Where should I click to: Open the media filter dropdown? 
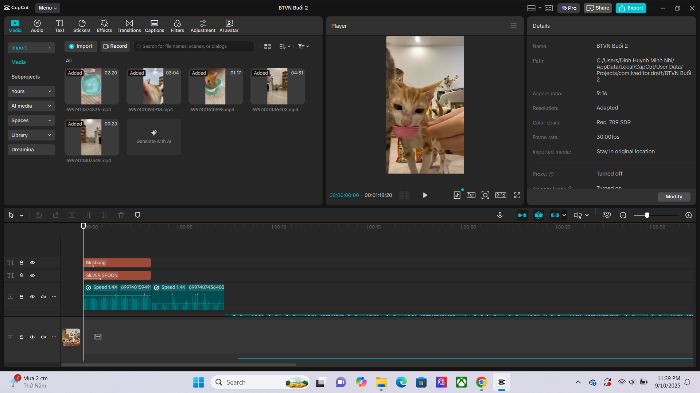(x=303, y=46)
